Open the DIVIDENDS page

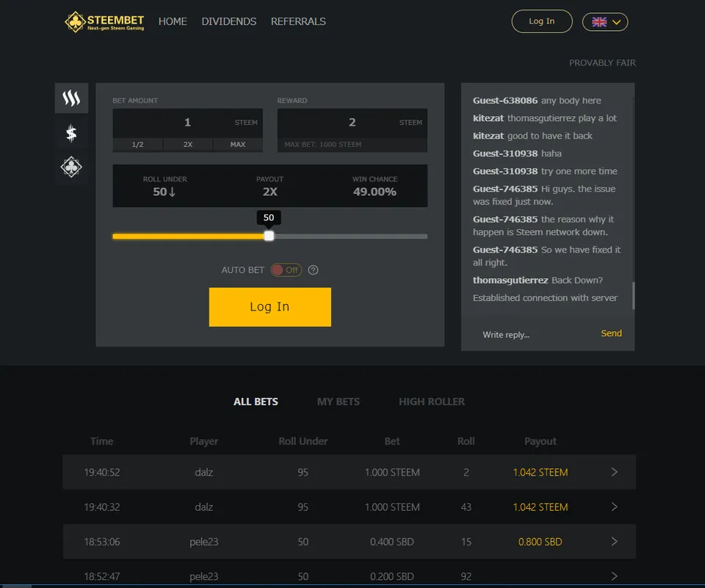click(x=229, y=21)
